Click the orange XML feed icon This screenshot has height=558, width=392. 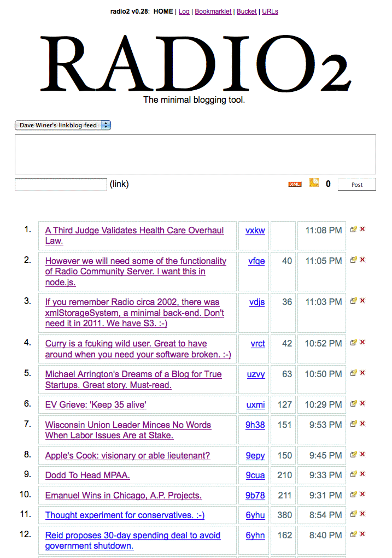tap(295, 184)
